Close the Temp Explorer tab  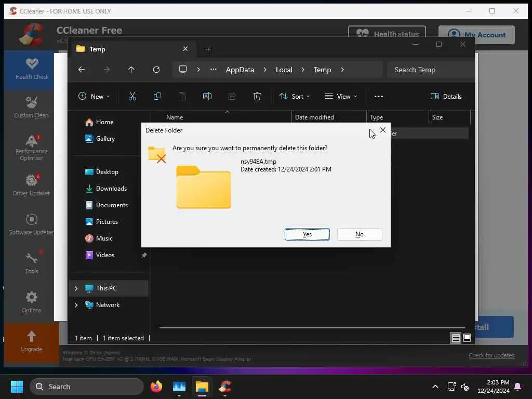click(185, 49)
